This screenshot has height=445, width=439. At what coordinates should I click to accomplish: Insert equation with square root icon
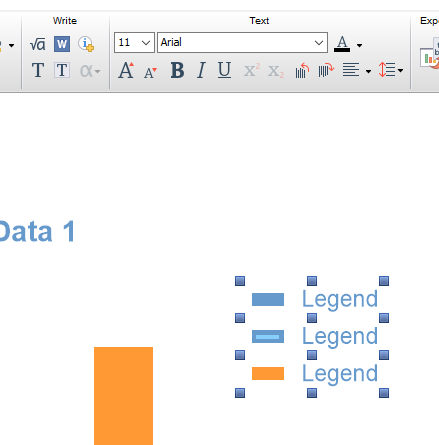coord(38,44)
